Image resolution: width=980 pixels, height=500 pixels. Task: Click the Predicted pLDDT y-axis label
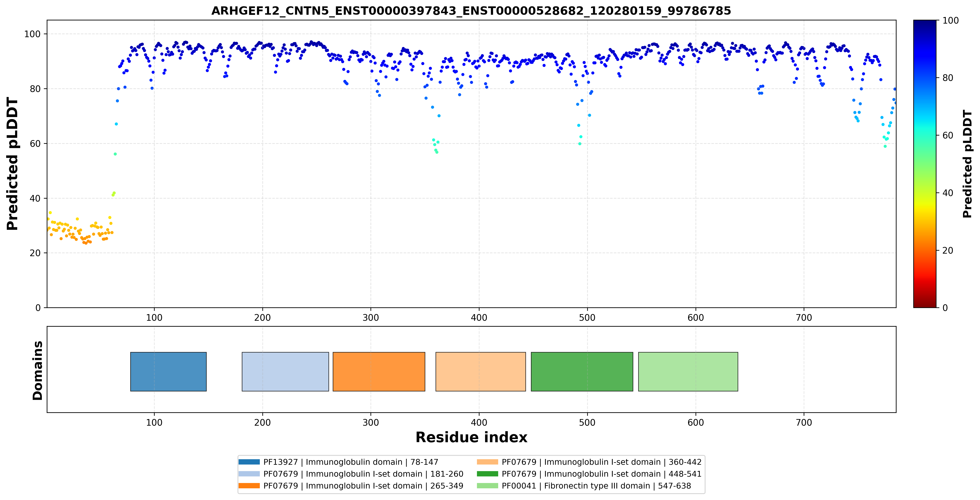click(x=12, y=164)
